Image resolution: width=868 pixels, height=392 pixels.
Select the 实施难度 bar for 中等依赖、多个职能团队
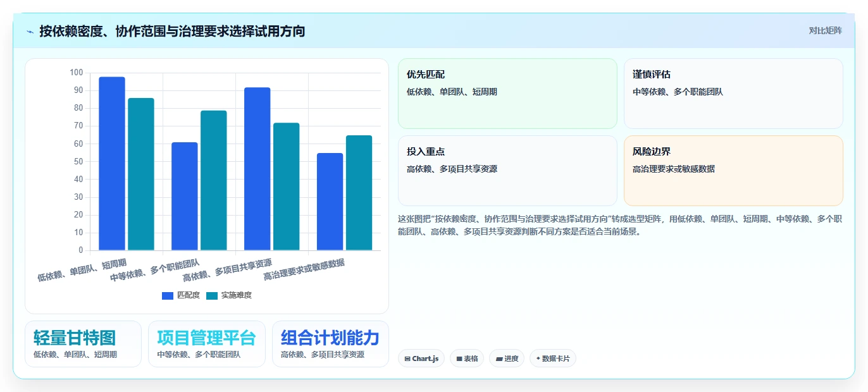214,181
